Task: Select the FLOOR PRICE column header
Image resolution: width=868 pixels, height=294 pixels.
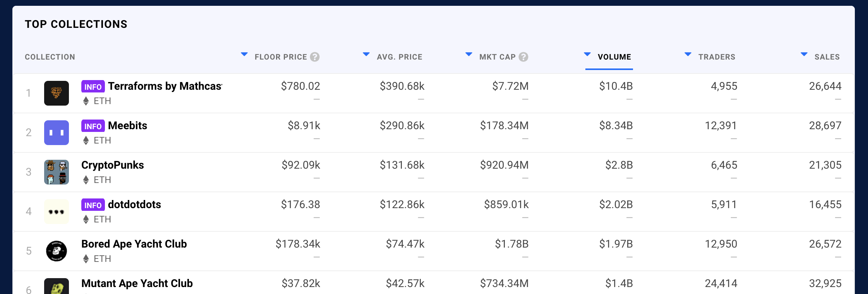Action: click(x=281, y=57)
